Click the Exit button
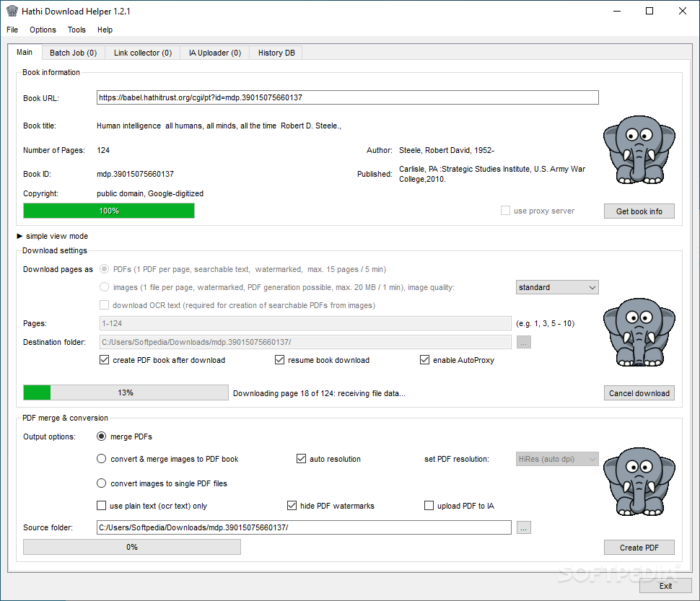This screenshot has width=700, height=601. 665,586
